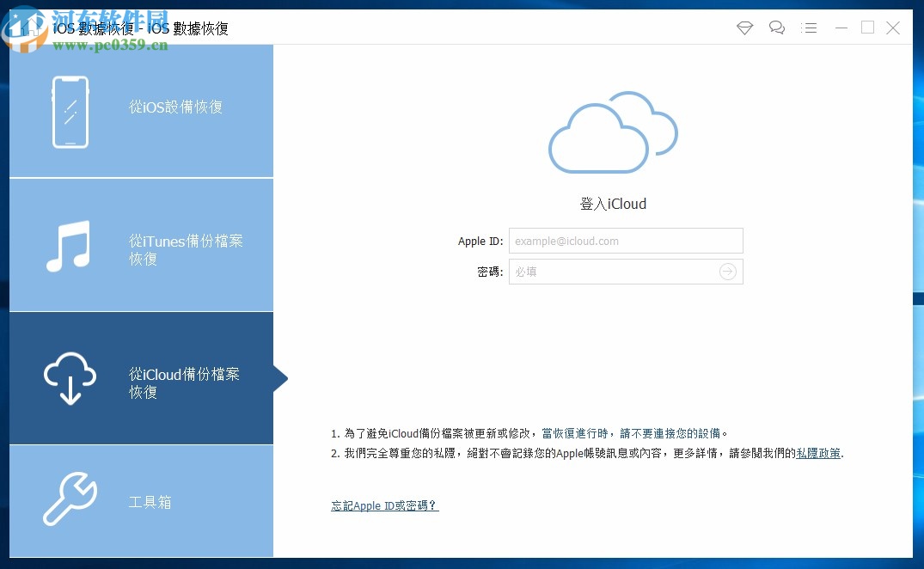Viewport: 924px width, 569px height.
Task: Open the 忘記Apple ID或密碼 link
Action: click(384, 505)
